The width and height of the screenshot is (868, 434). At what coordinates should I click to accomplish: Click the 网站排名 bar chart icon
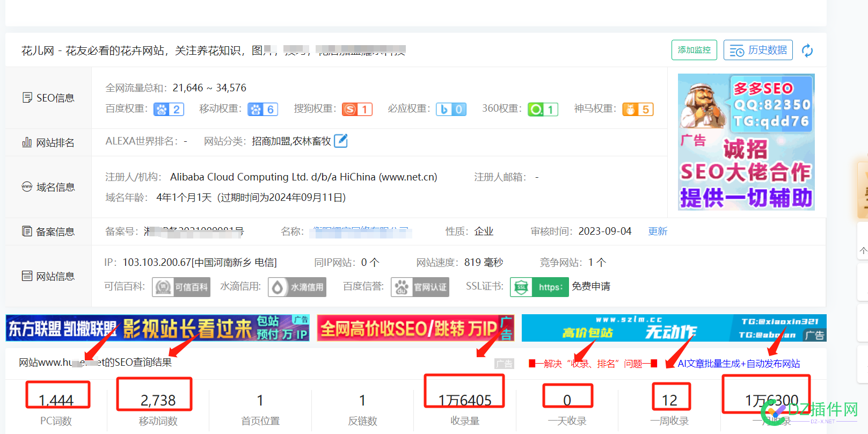click(27, 142)
